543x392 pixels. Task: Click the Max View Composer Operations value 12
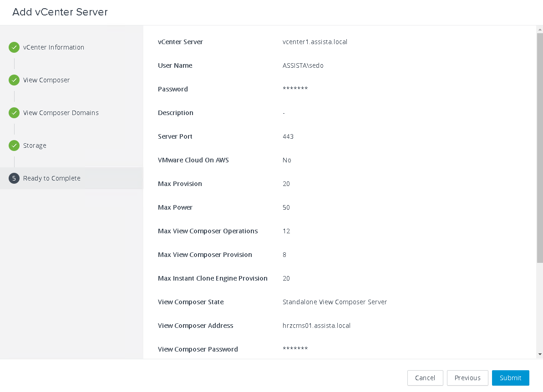pyautogui.click(x=286, y=231)
